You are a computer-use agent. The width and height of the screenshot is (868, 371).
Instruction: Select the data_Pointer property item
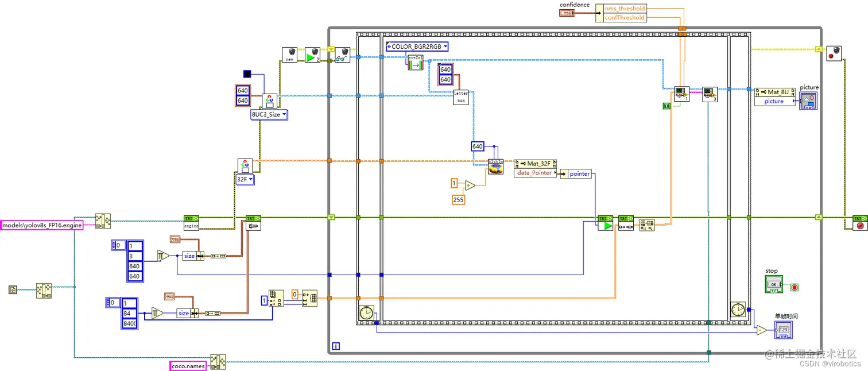coord(536,173)
